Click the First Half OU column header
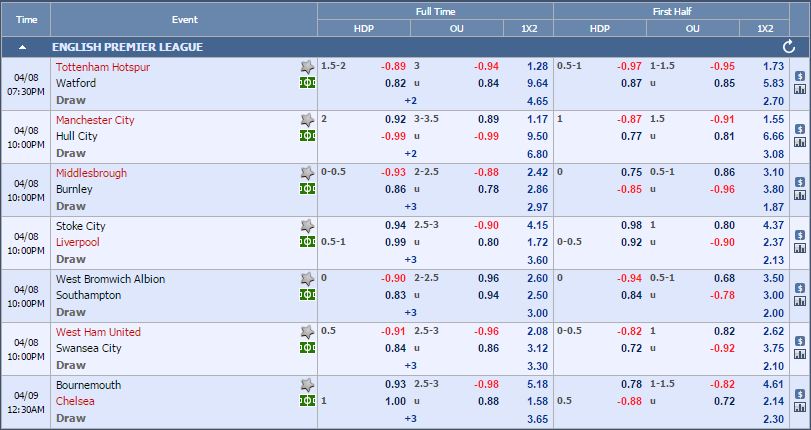Screen dimensions: 811x430 693,28
